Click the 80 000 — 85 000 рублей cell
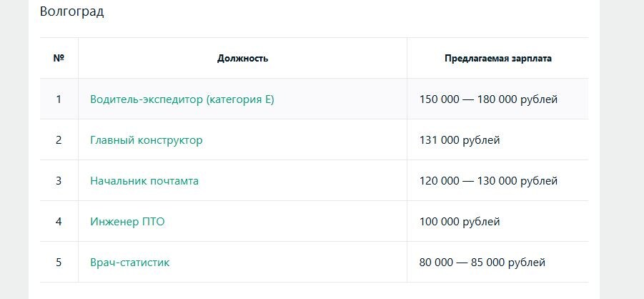This screenshot has width=644, height=299. click(482, 263)
